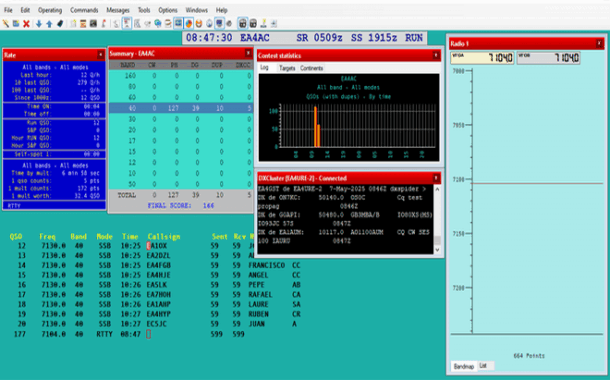610x380 pixels.
Task: Click the highlighted monitor toolbar icon
Action: click(x=219, y=23)
